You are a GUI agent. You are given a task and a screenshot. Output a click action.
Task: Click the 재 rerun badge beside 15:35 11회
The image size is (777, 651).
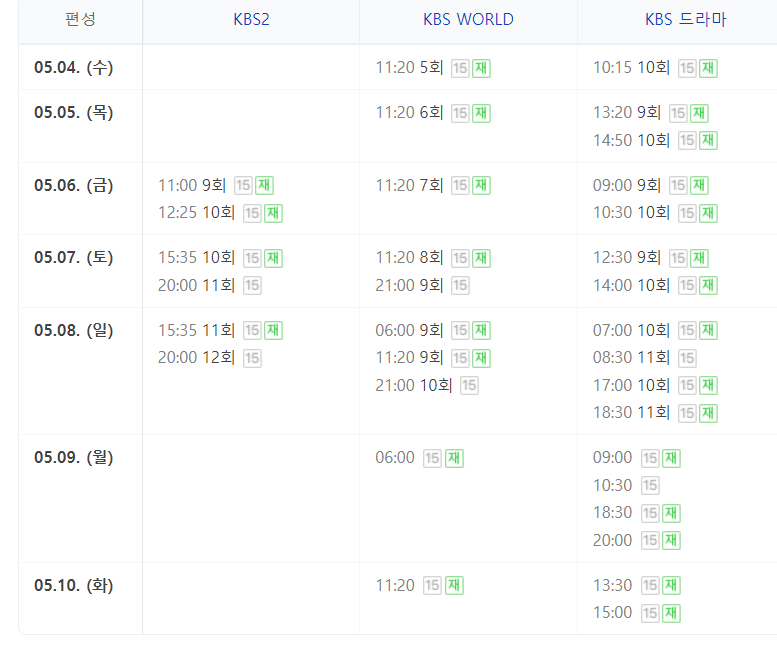pos(273,331)
